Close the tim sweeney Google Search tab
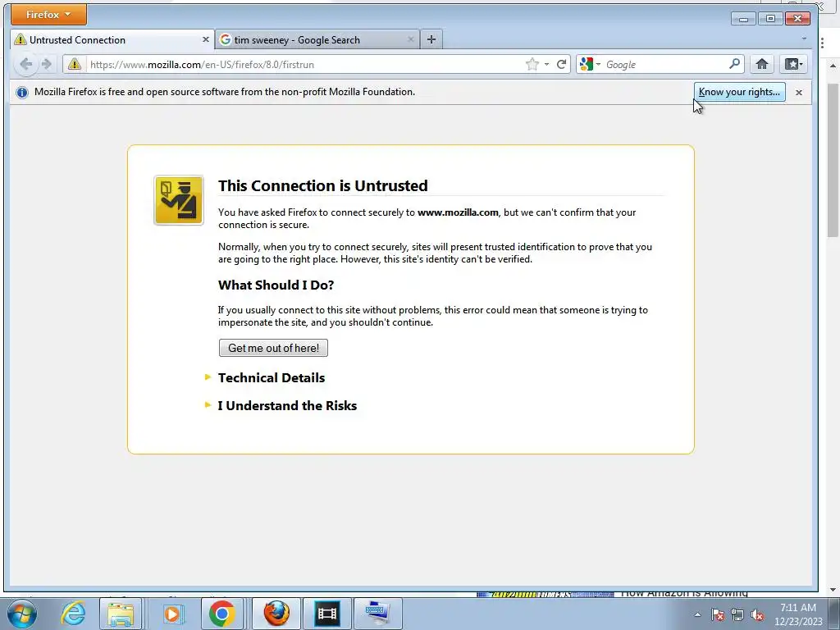 410,39
